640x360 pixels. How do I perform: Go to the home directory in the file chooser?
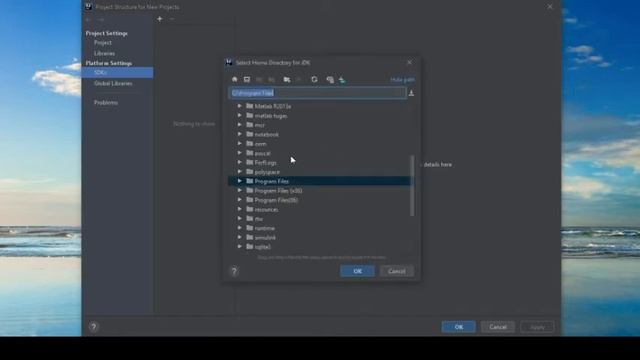pyautogui.click(x=234, y=79)
